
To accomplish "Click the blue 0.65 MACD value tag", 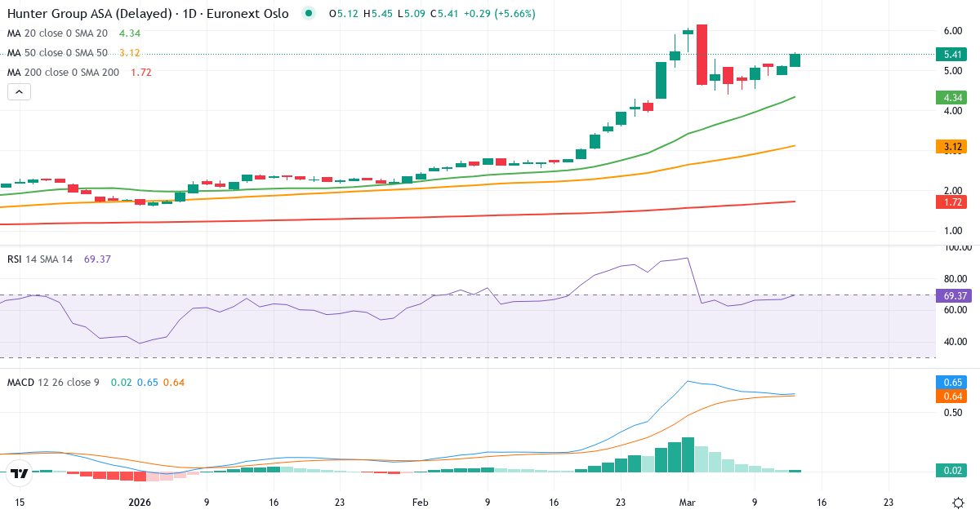I will (952, 382).
